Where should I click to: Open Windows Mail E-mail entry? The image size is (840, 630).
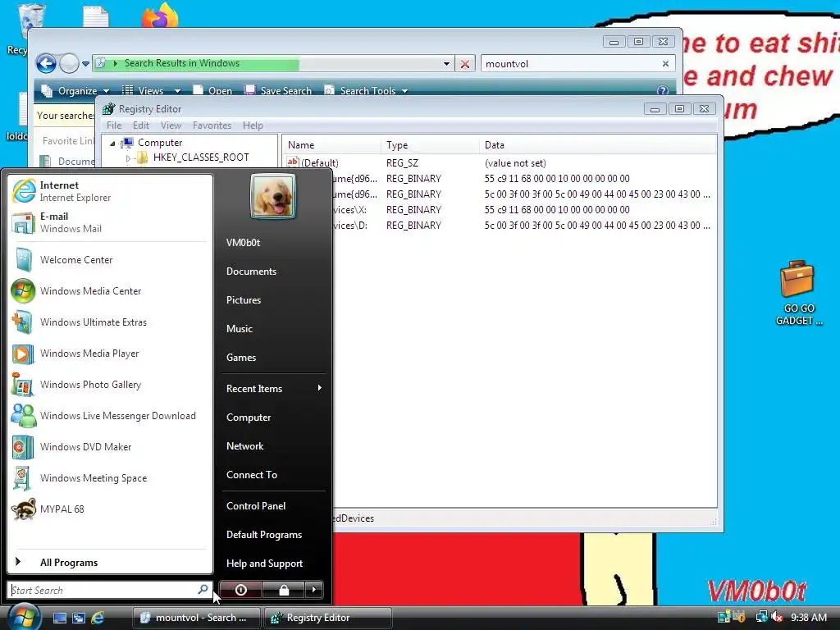pyautogui.click(x=110, y=222)
